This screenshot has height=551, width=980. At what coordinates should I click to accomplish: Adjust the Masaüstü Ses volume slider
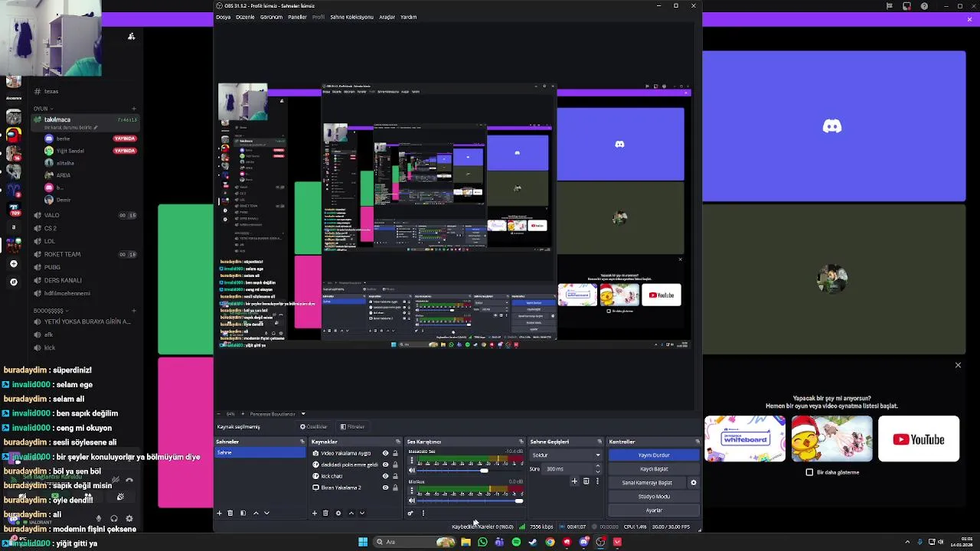tap(484, 471)
